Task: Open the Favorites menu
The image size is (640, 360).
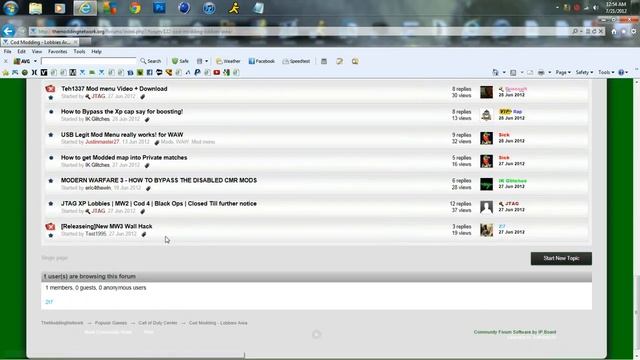Action: (x=58, y=52)
